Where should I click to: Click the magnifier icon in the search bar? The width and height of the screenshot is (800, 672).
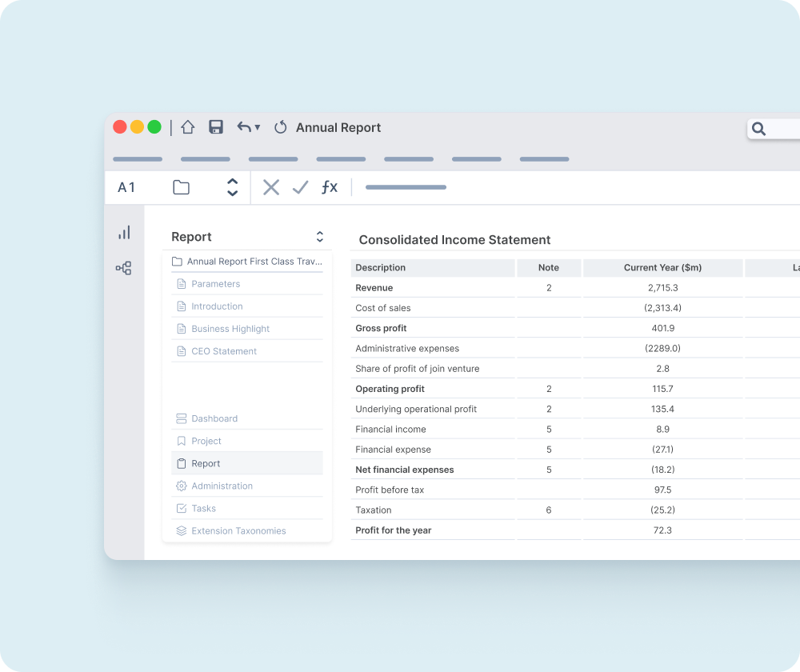(x=758, y=128)
